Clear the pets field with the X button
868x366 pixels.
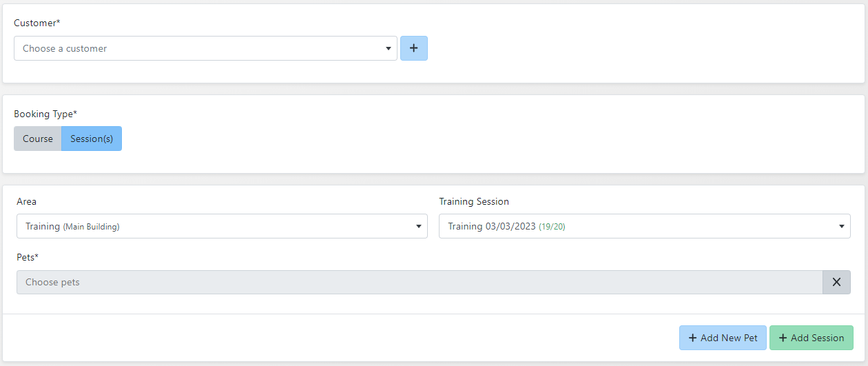pyautogui.click(x=836, y=282)
